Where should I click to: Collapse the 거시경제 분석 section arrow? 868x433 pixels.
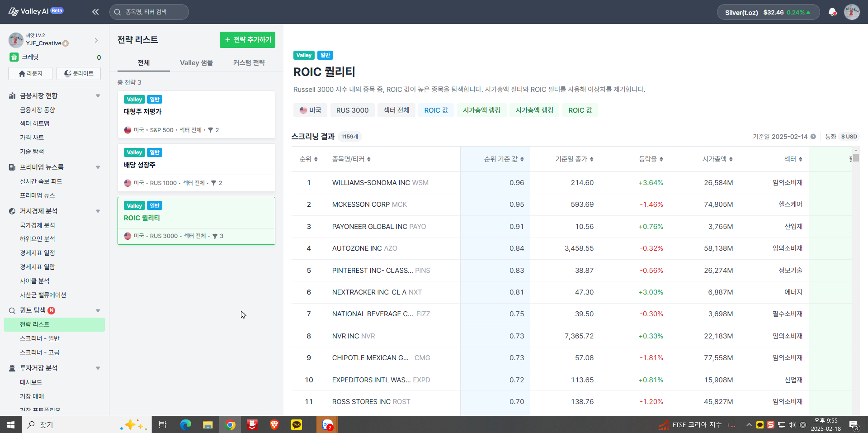98,211
